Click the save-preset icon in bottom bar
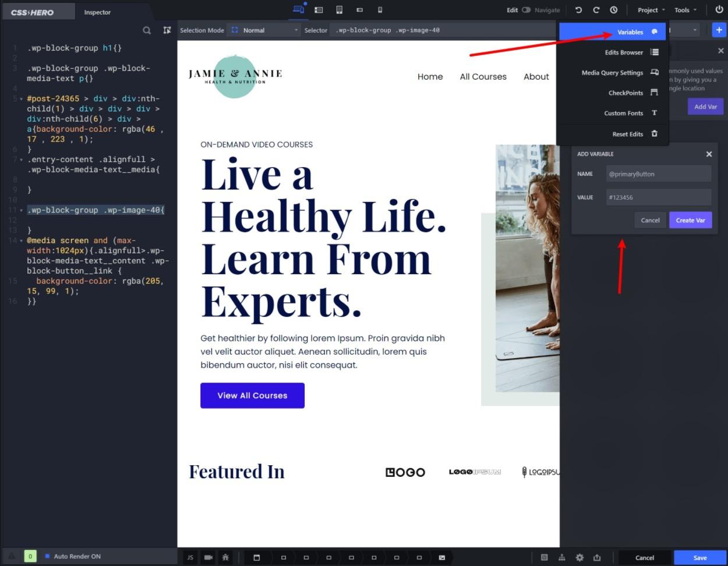This screenshot has width=728, height=566. coord(544,558)
